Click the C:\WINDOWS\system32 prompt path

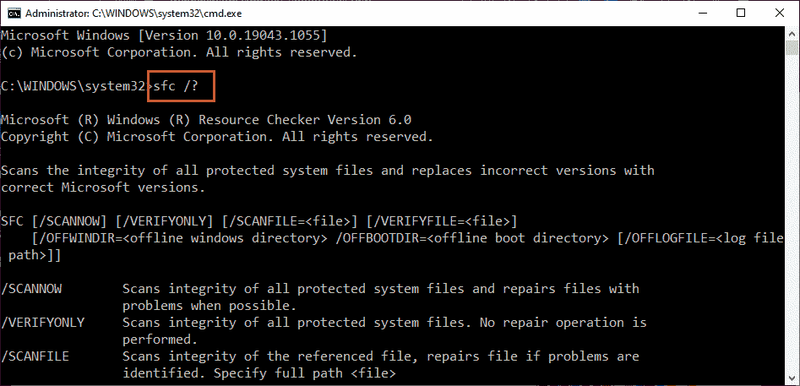point(73,86)
